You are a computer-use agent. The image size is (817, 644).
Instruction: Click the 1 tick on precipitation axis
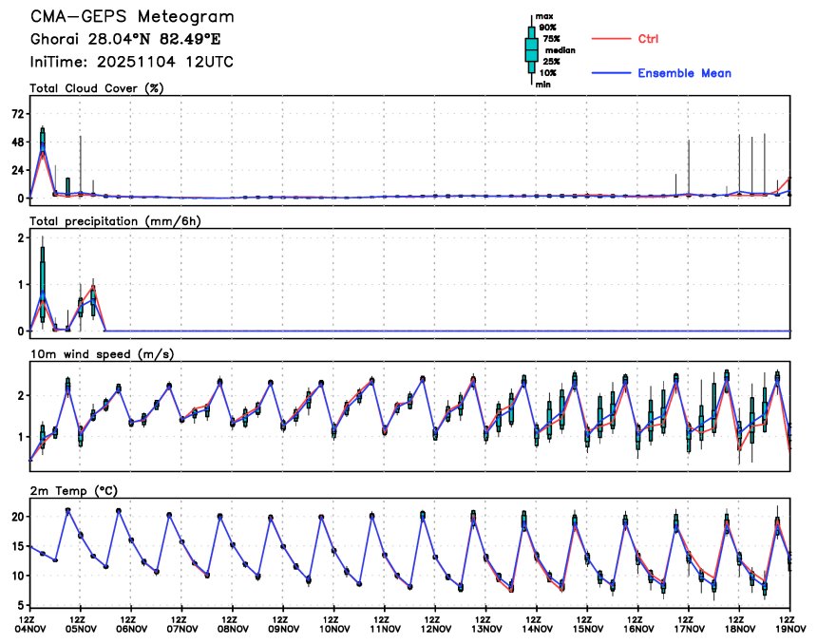pos(21,285)
